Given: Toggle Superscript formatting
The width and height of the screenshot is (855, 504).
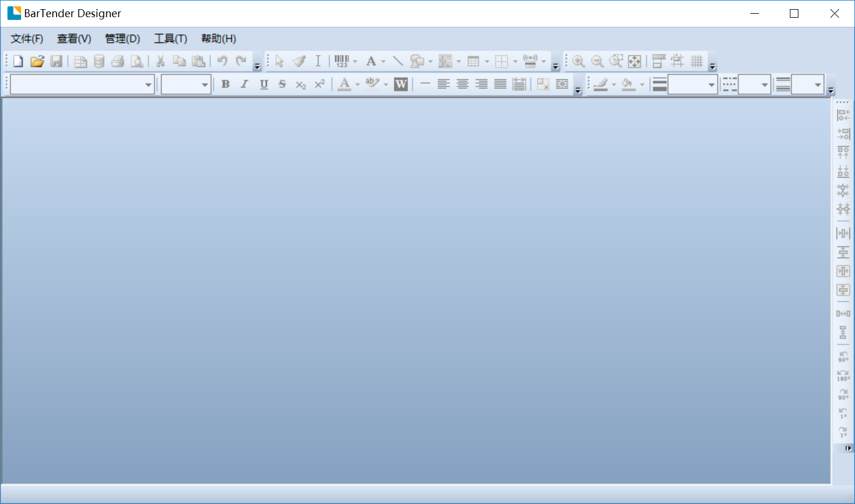Looking at the screenshot, I should point(320,85).
